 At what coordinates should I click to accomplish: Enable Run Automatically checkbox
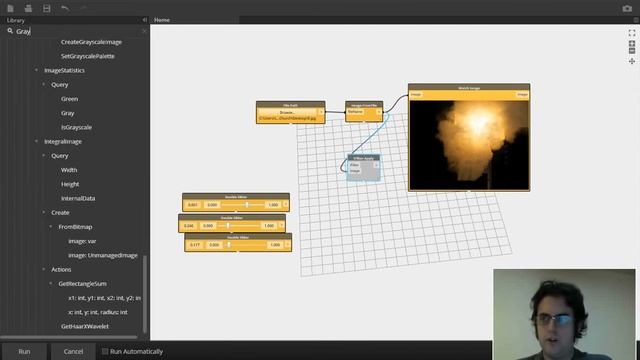click(105, 351)
